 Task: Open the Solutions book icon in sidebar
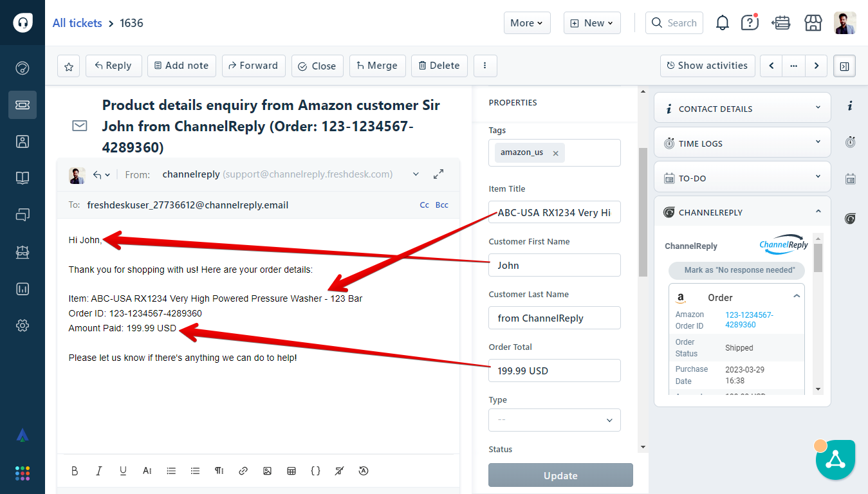pos(23,178)
